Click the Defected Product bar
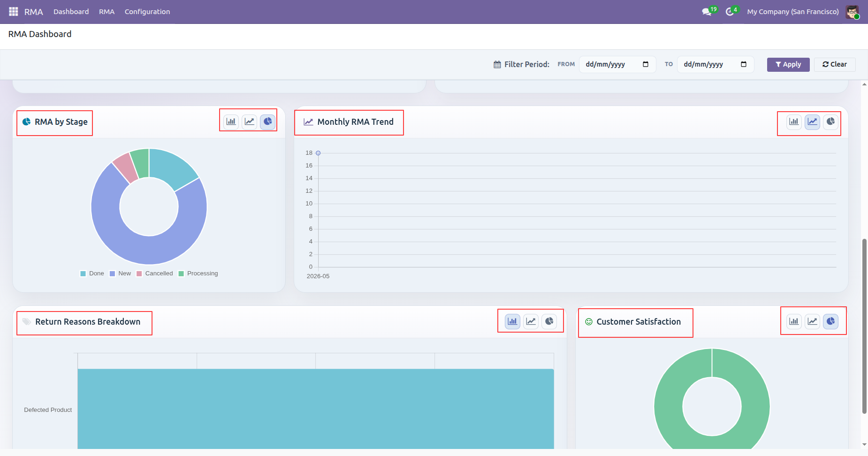Viewport: 868px width, 456px height. click(316, 409)
